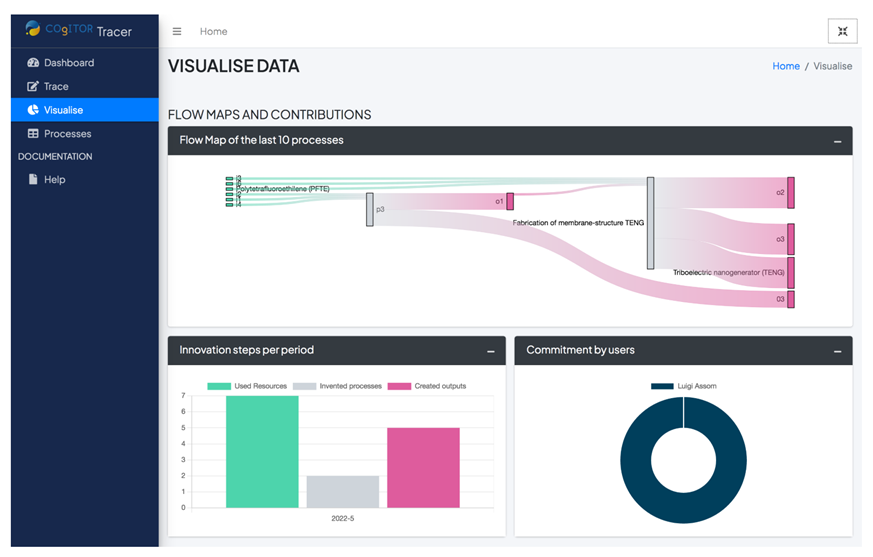Click the 2022-5 axis label
Image resolution: width=873 pixels, height=557 pixels.
pyautogui.click(x=342, y=519)
